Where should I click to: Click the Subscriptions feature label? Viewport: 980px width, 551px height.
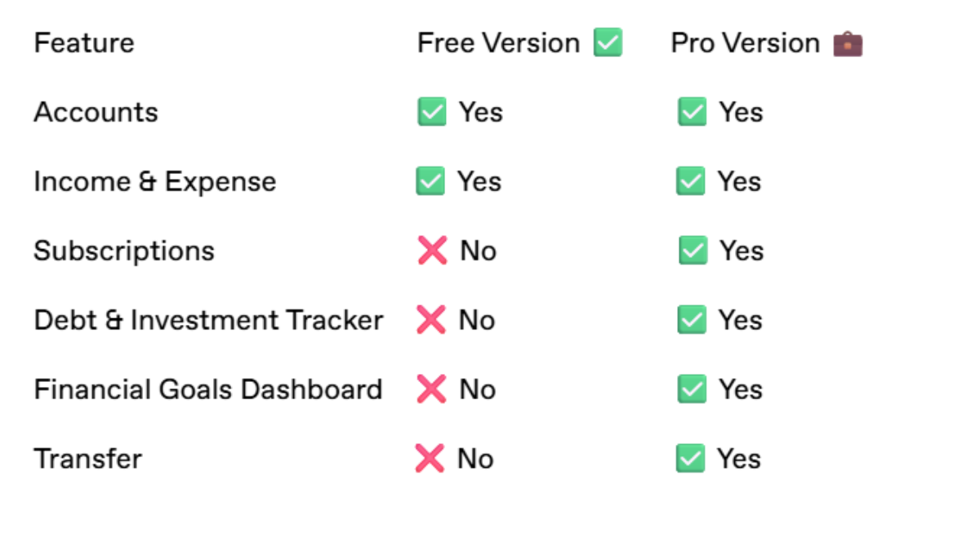point(124,251)
